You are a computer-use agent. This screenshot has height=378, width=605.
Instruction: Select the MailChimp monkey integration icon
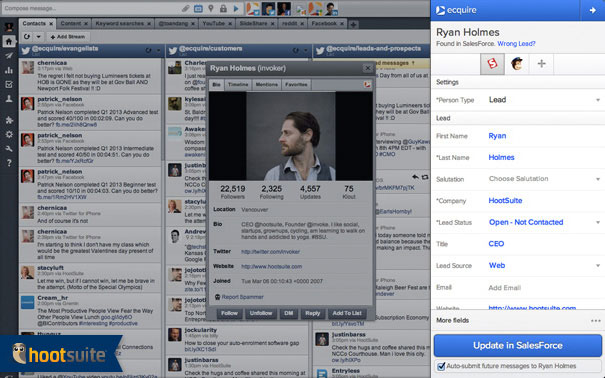click(x=517, y=64)
